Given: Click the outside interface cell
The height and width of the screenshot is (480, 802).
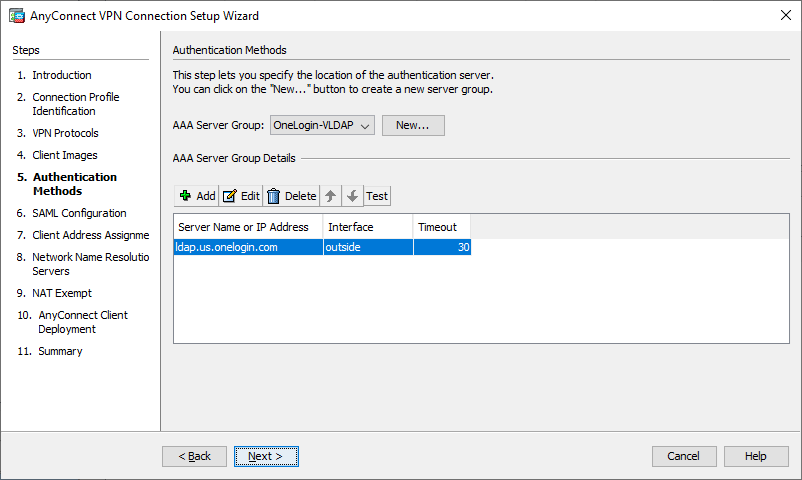Looking at the screenshot, I should 368,247.
